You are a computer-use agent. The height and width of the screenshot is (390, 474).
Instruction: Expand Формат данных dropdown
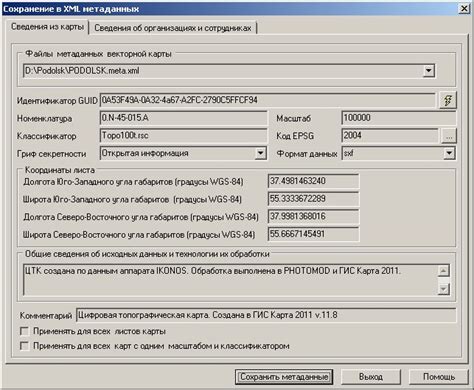coord(449,153)
